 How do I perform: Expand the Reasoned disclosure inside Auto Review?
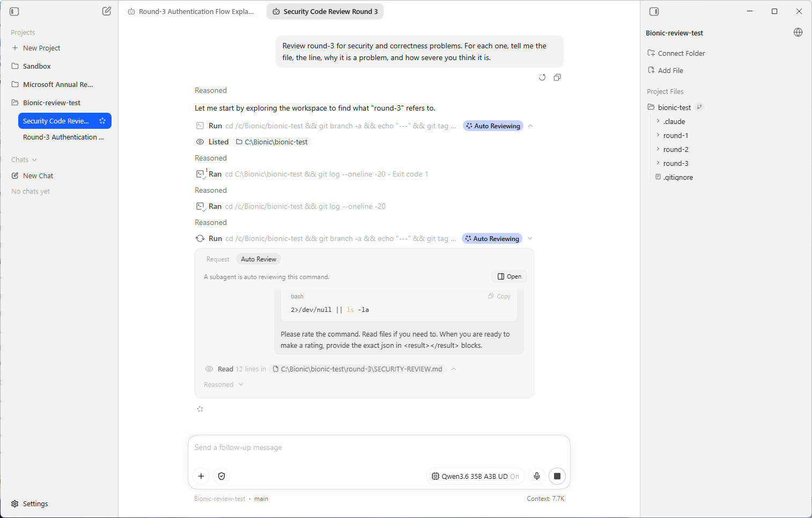(x=224, y=384)
